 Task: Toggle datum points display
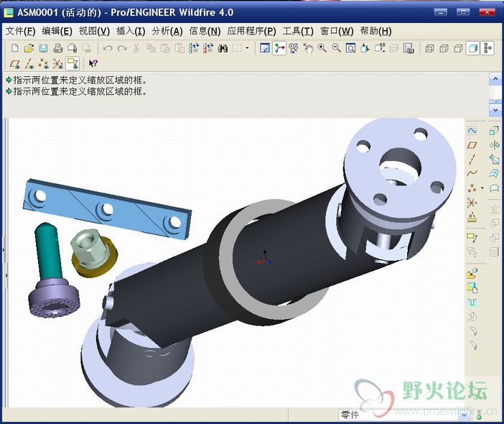pos(43,63)
